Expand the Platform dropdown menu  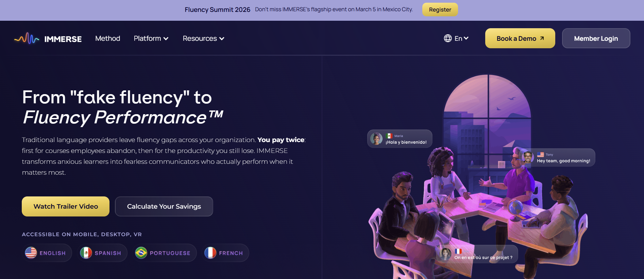pyautogui.click(x=151, y=38)
